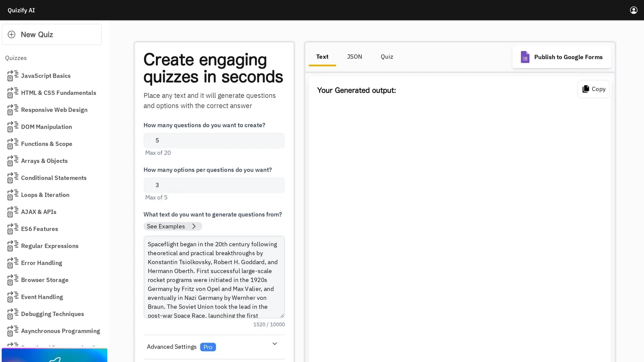Open the Asynchronous Programming quiz
The image size is (644, 362).
tap(61, 331)
